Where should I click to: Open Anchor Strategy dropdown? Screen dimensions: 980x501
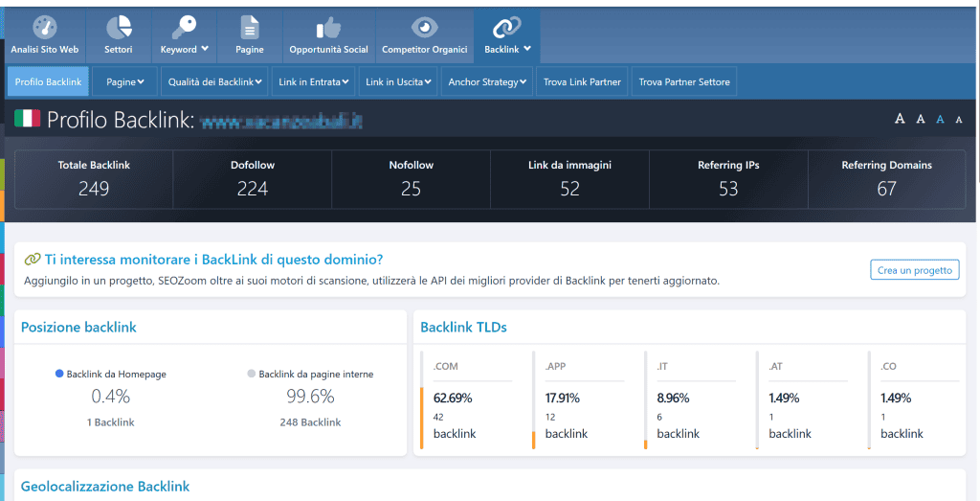pyautogui.click(x=487, y=82)
